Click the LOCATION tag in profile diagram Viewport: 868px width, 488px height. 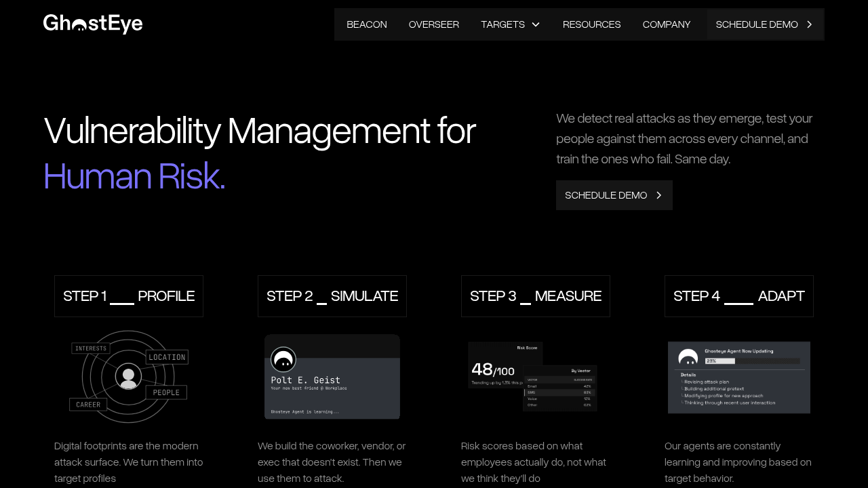click(167, 357)
